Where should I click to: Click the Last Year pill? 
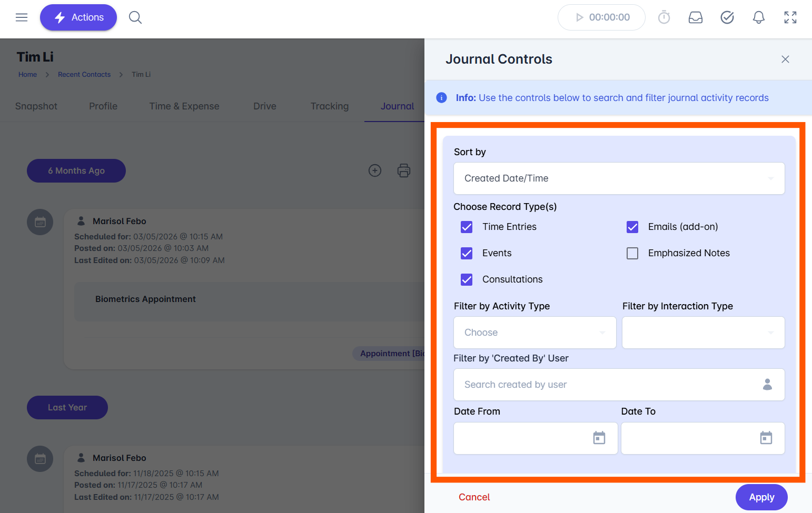point(67,407)
